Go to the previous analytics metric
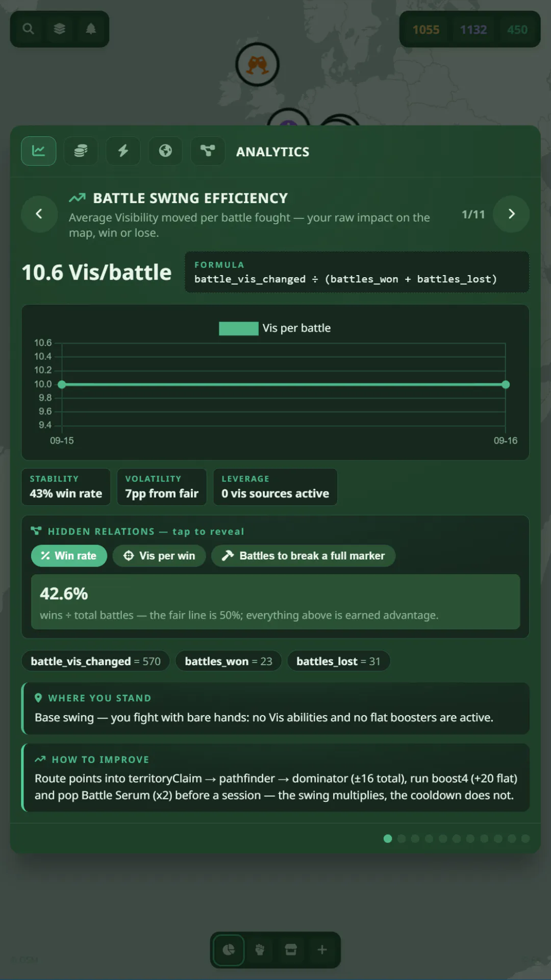Screen dimensions: 551x980 coord(39,214)
